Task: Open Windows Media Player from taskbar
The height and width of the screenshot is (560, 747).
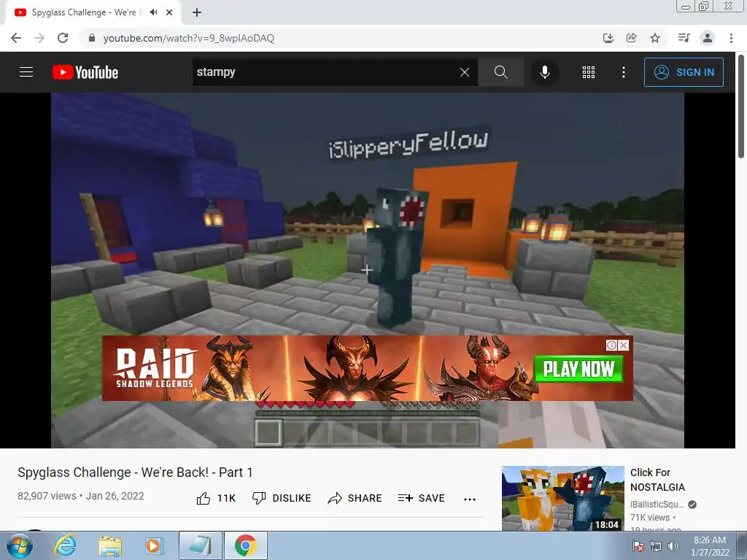Action: click(155, 545)
